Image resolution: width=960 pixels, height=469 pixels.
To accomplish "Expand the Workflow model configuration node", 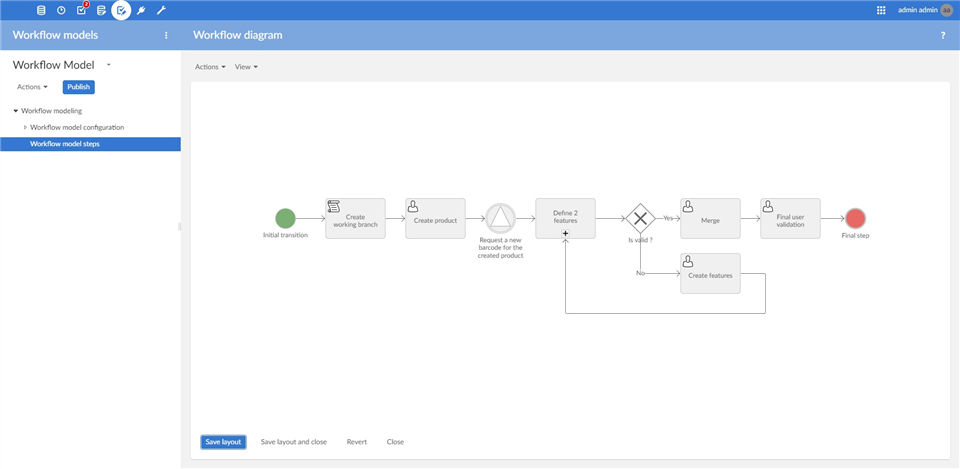I will click(x=25, y=127).
